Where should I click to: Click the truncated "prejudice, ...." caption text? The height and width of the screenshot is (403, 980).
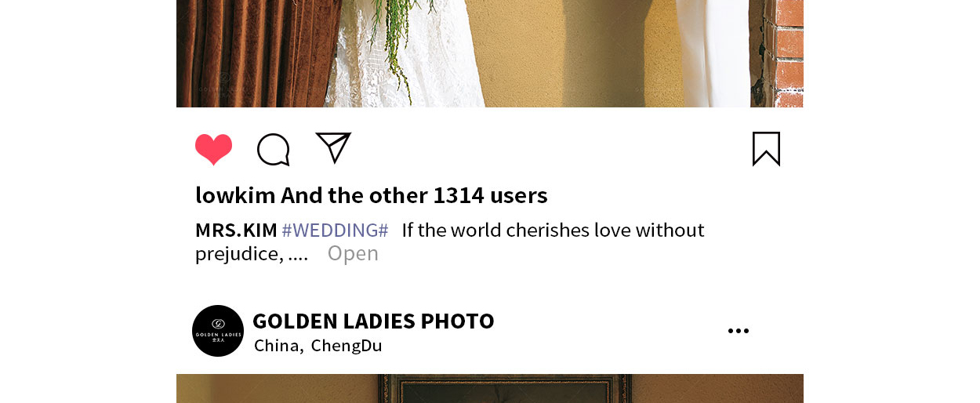[252, 253]
